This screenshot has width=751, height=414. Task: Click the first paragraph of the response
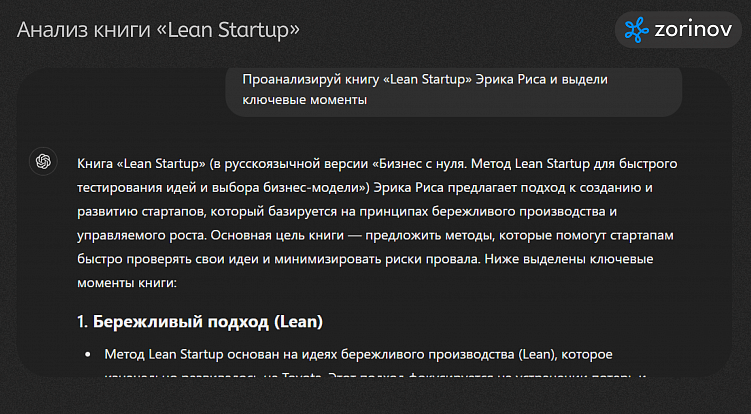coord(372,223)
